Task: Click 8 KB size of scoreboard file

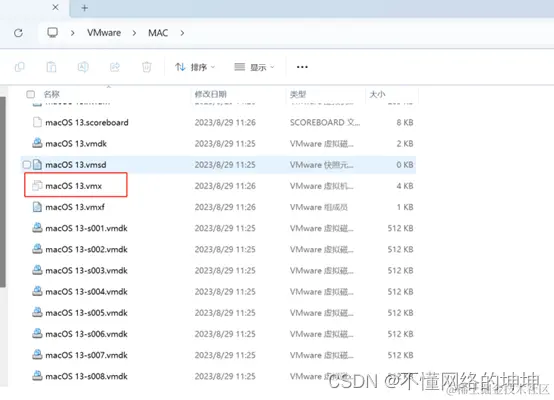Action: 405,123
